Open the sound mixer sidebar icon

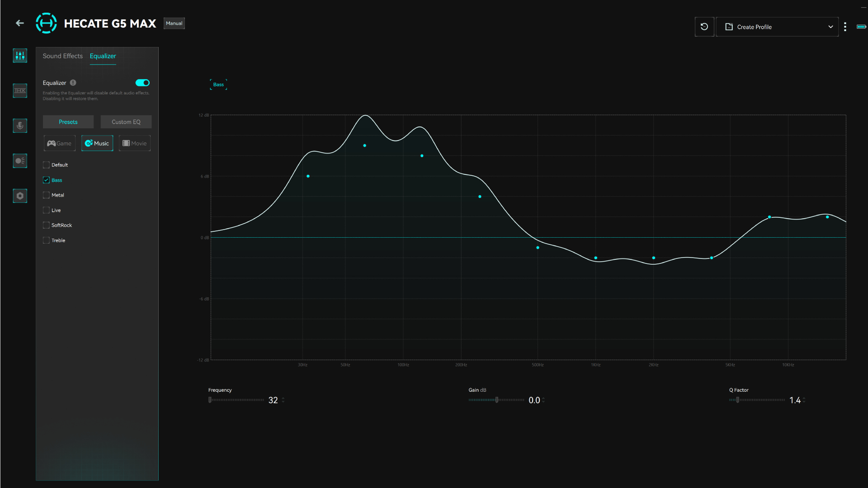pos(20,56)
